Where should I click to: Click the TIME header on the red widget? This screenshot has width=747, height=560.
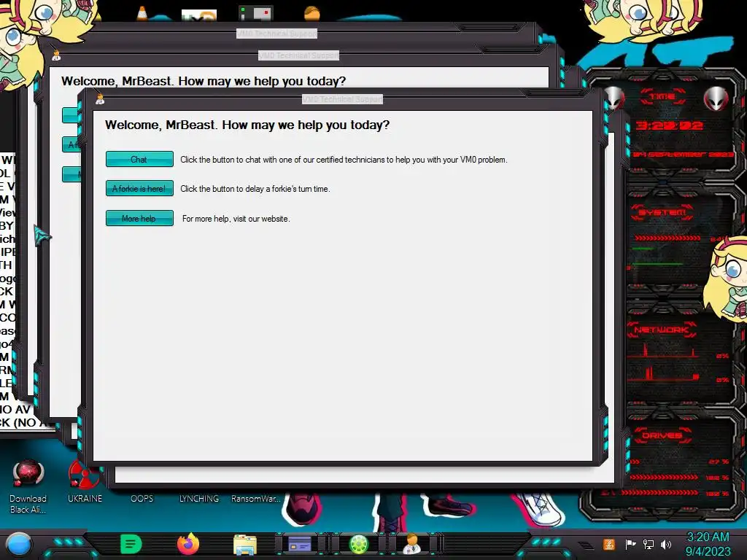click(x=662, y=97)
